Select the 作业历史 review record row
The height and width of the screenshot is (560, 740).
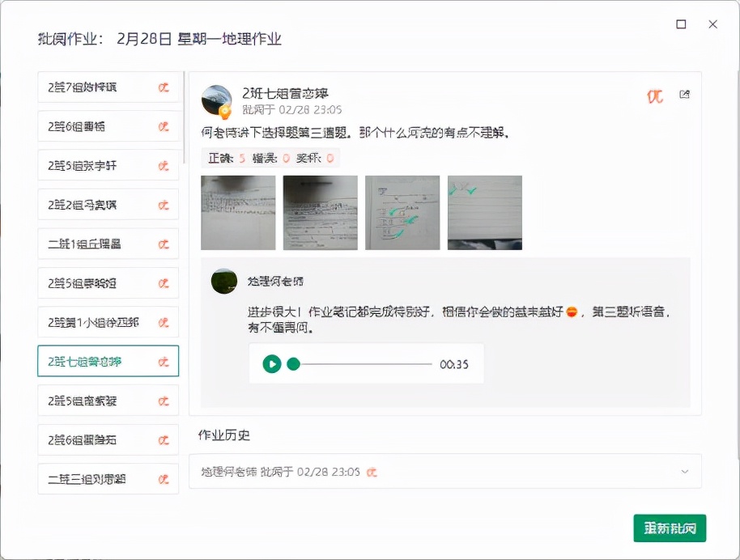(445, 471)
